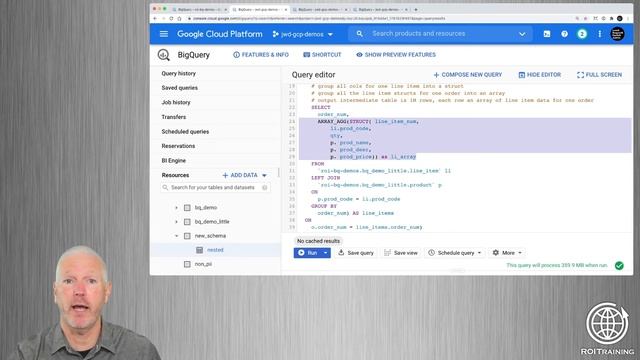The width and height of the screenshot is (640, 360).
Task: Click SHORTCUT button
Action: [322, 55]
